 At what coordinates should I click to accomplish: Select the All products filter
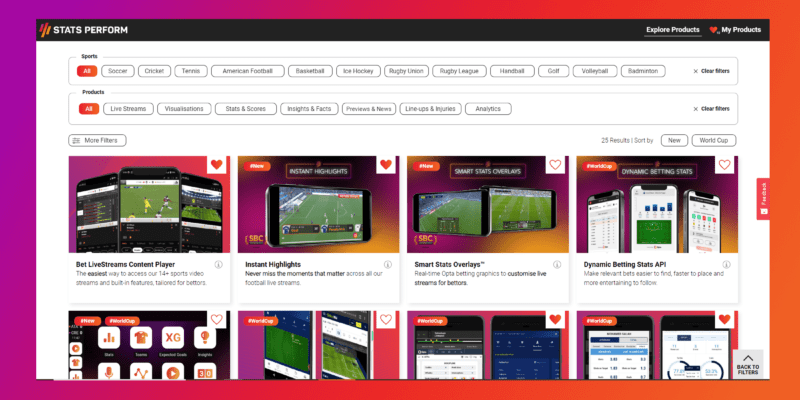click(89, 109)
